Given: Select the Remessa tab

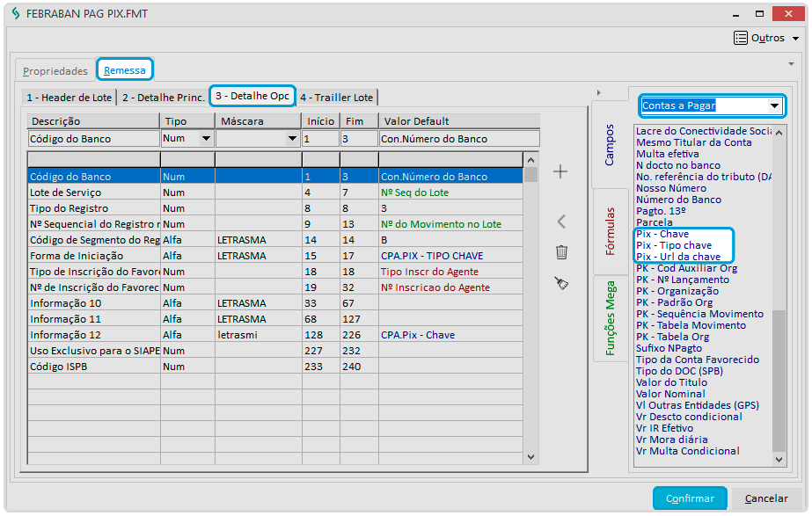Looking at the screenshot, I should coord(124,70).
